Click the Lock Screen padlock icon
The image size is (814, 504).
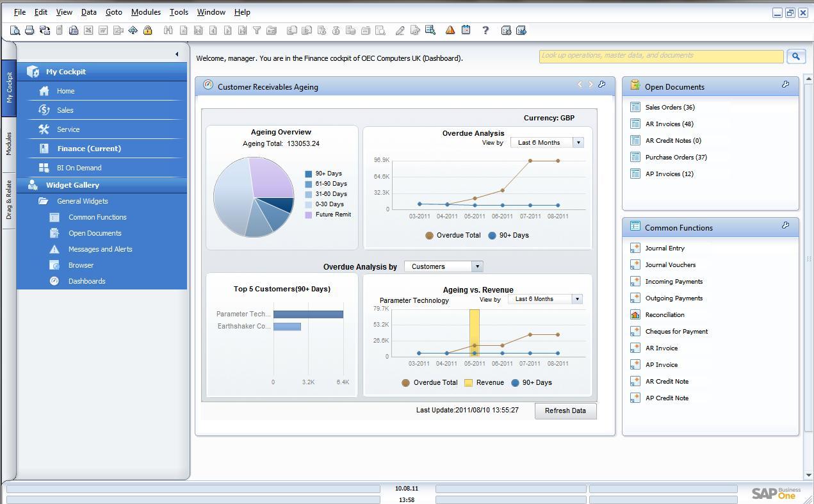(x=147, y=30)
